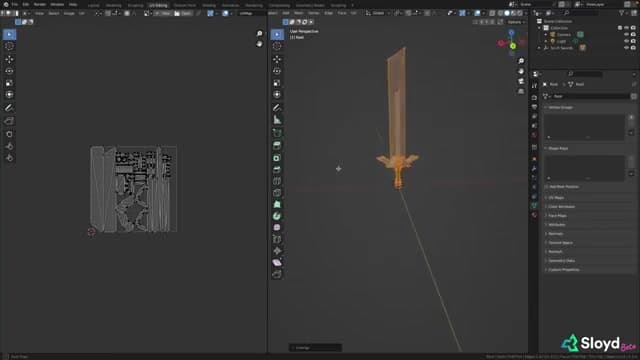Select the Annotate tool in 3D viewport
Image resolution: width=640 pixels, height=360 pixels.
coord(277,108)
